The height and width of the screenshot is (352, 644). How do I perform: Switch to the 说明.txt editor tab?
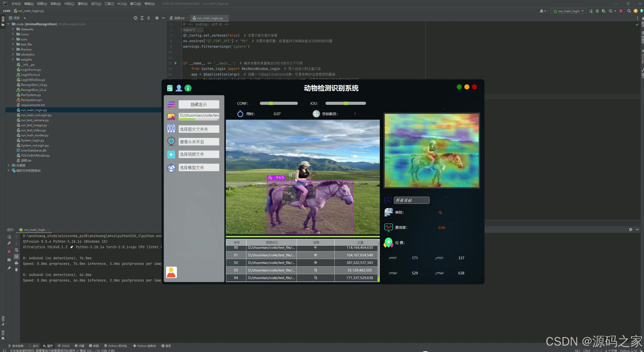click(179, 18)
